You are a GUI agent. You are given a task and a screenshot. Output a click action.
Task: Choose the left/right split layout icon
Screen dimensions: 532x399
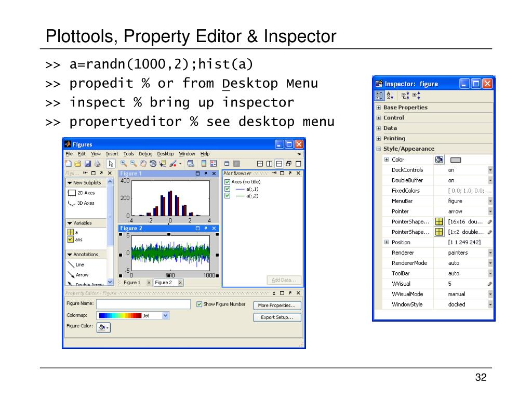tap(270, 164)
